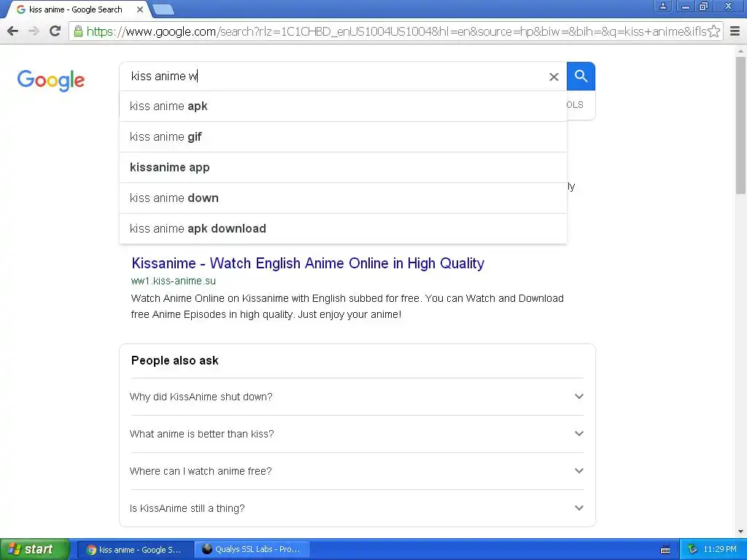Open the Chrome hamburger menu
This screenshot has height=560, width=747.
point(735,31)
